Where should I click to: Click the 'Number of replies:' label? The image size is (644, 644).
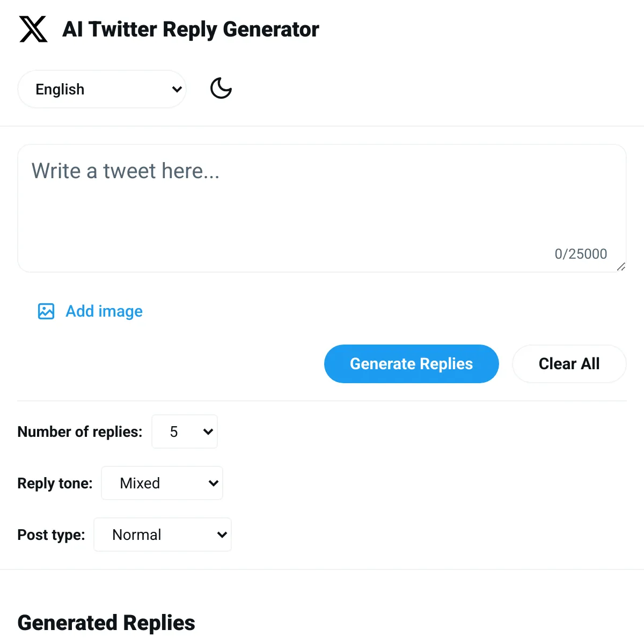pyautogui.click(x=80, y=431)
